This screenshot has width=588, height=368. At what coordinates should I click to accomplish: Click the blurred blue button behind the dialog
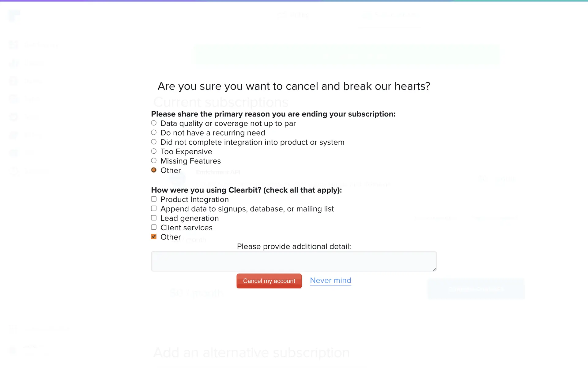tap(476, 289)
